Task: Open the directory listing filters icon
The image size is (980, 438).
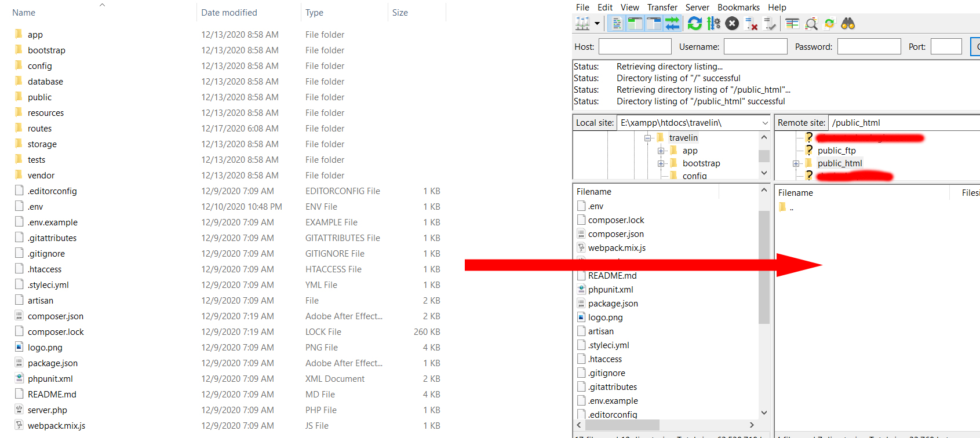Action: click(x=792, y=24)
